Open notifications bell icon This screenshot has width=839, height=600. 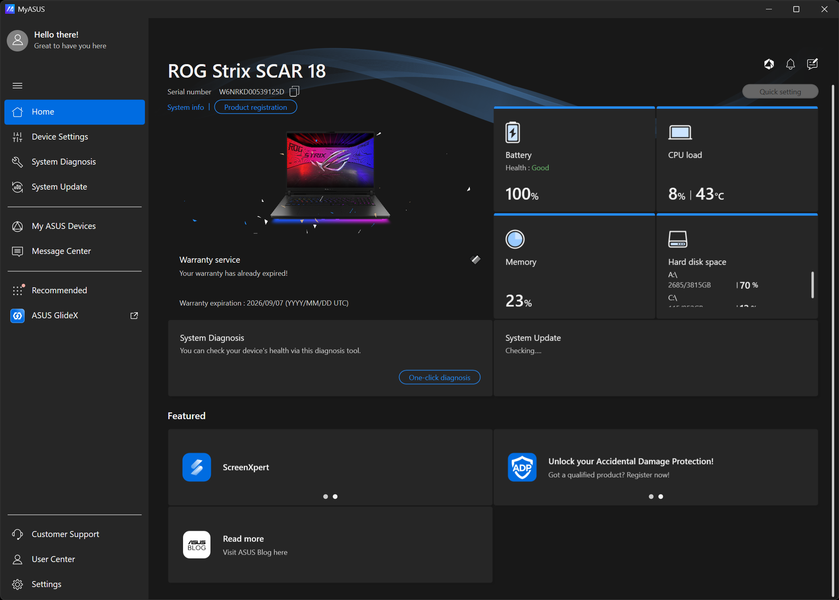click(790, 64)
